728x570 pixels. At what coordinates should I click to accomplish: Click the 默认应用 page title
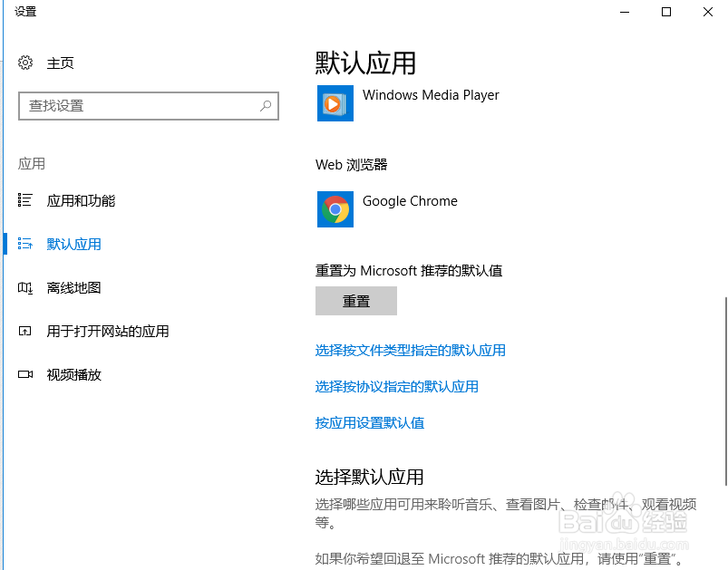pyautogui.click(x=365, y=63)
